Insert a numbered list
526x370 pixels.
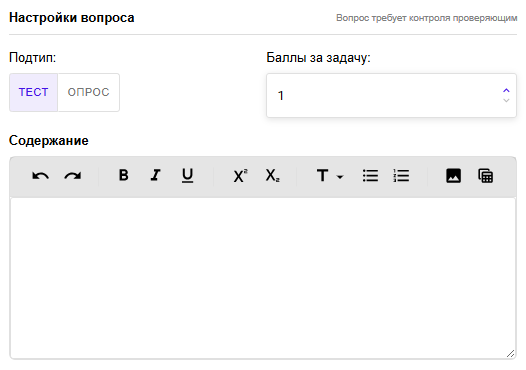click(401, 175)
